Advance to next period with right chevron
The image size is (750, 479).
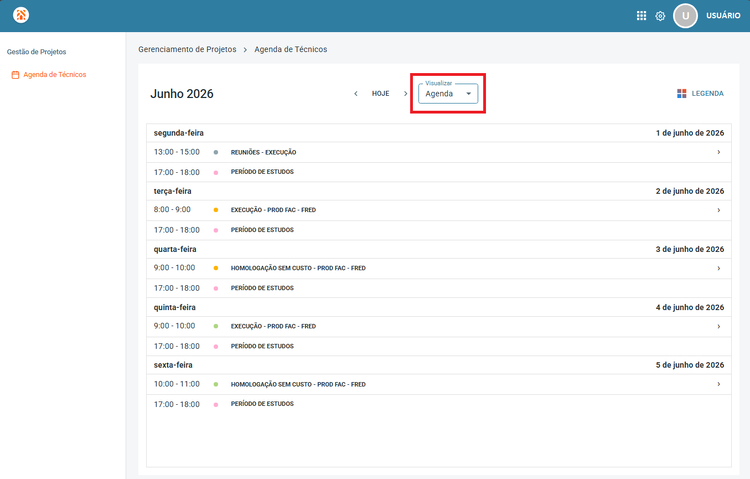pyautogui.click(x=405, y=93)
